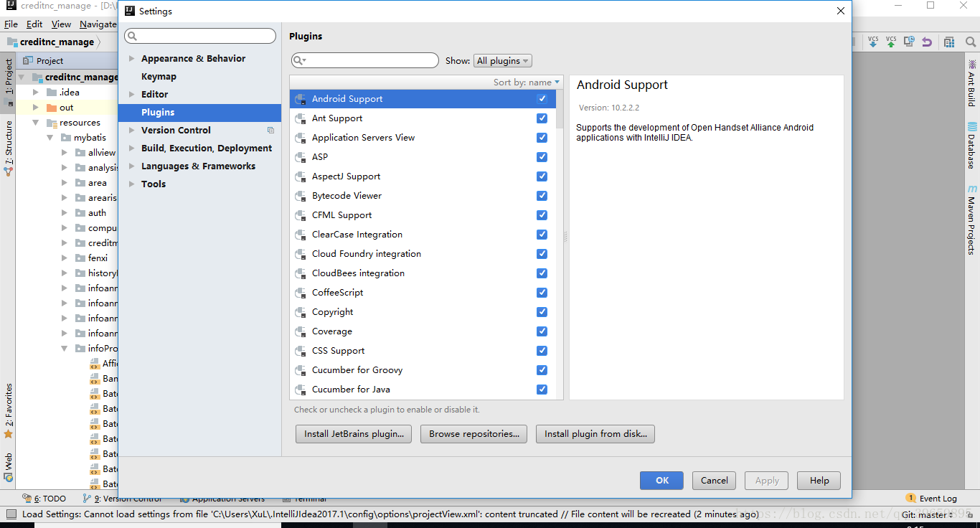Open Database tool window on right
Viewport: 980px width, 528px height.
[972, 145]
